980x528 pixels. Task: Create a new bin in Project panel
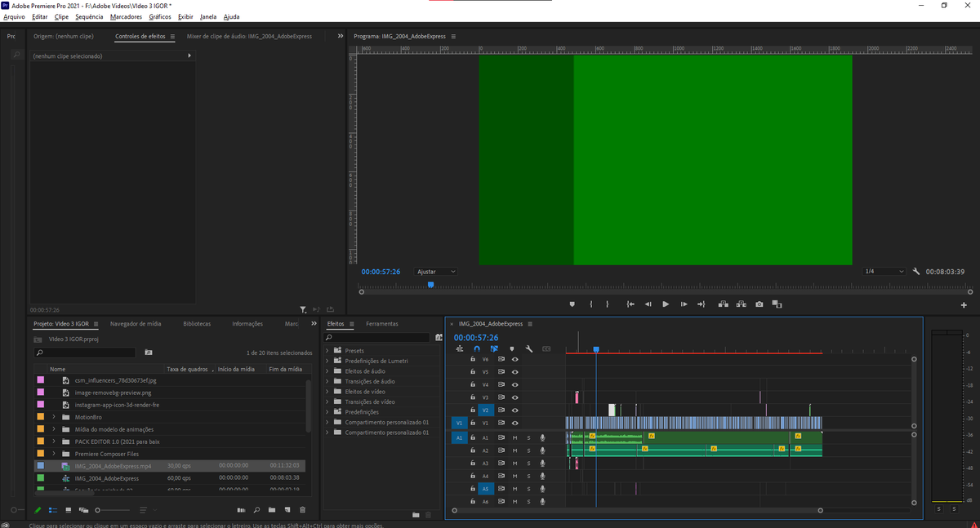click(x=272, y=509)
